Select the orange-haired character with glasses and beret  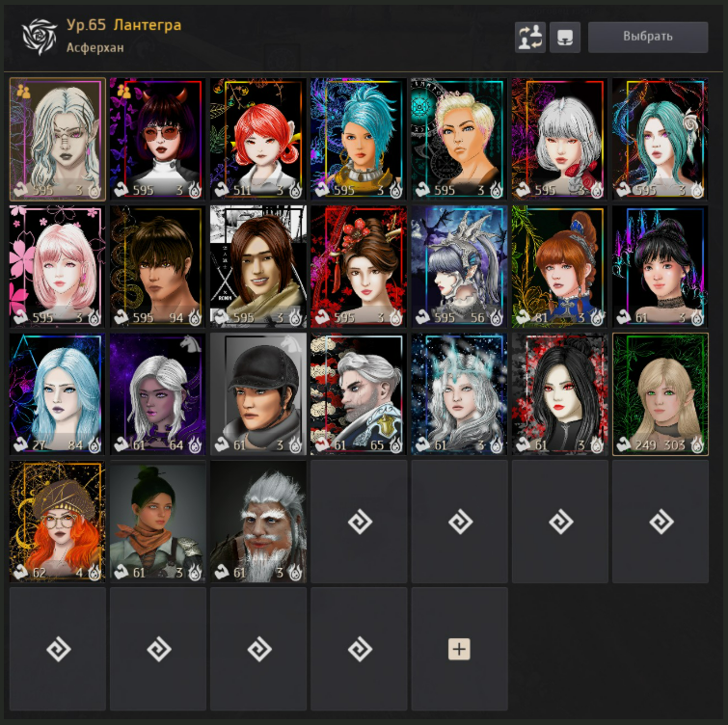58,522
